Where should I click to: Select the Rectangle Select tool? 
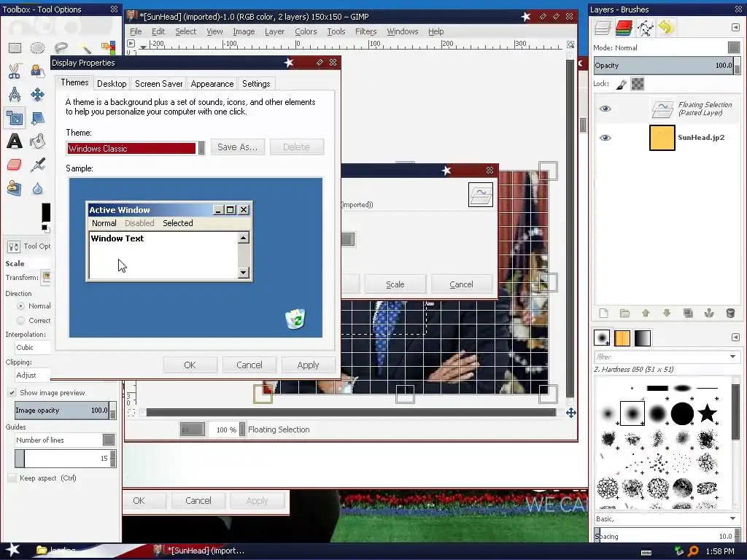point(15,47)
